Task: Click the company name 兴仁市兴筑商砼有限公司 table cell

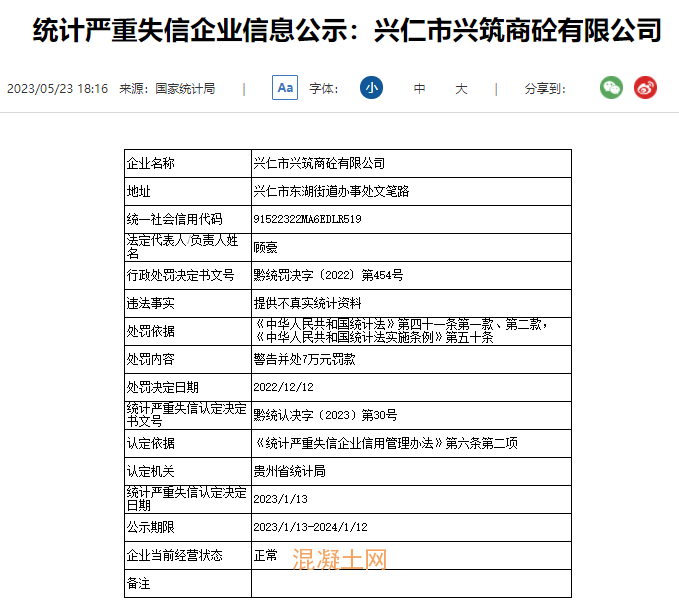Action: click(319, 163)
